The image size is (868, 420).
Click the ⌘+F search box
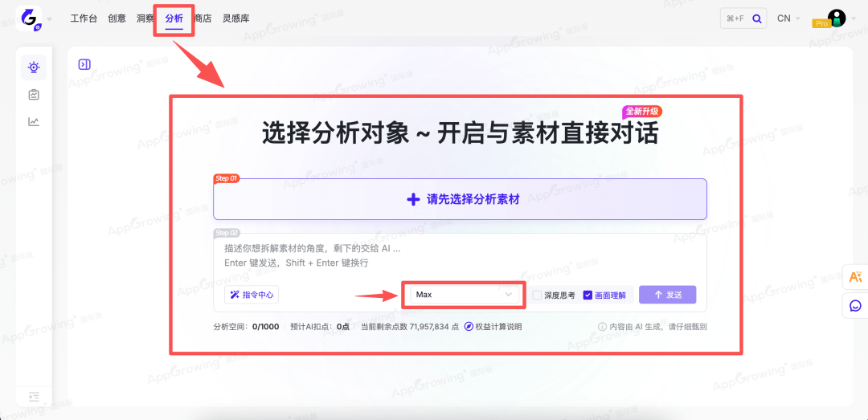click(x=743, y=18)
